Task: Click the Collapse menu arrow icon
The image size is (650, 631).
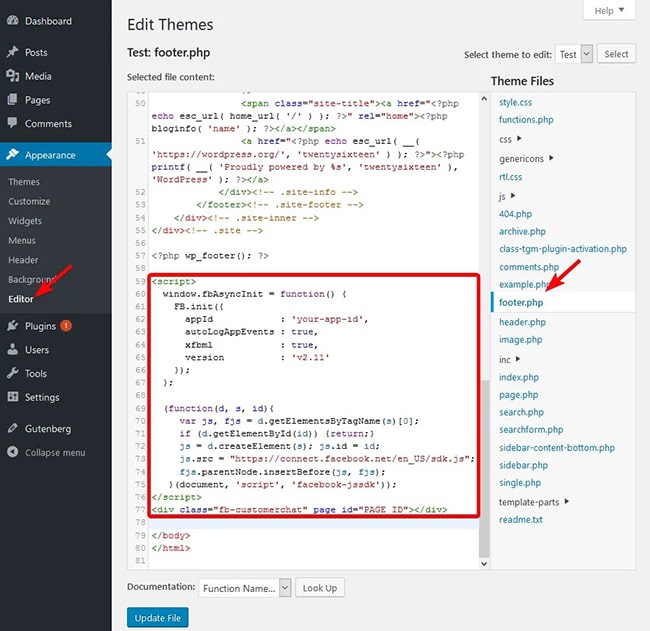Action: coord(13,452)
